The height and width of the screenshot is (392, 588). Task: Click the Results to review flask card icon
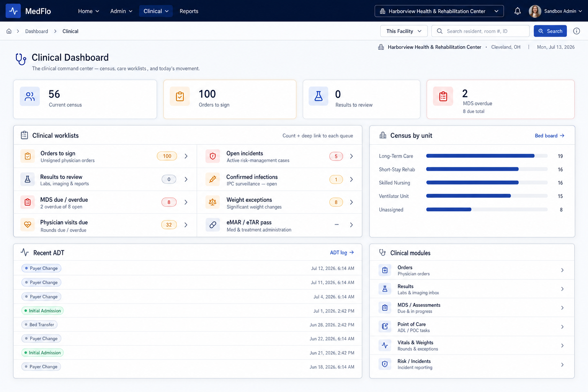tap(318, 96)
